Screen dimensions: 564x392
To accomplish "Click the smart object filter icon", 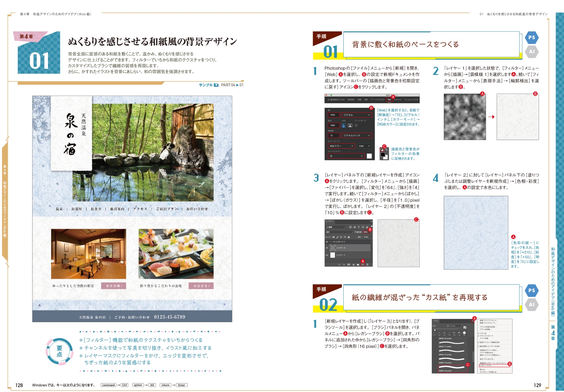I will pyautogui.click(x=367, y=227).
